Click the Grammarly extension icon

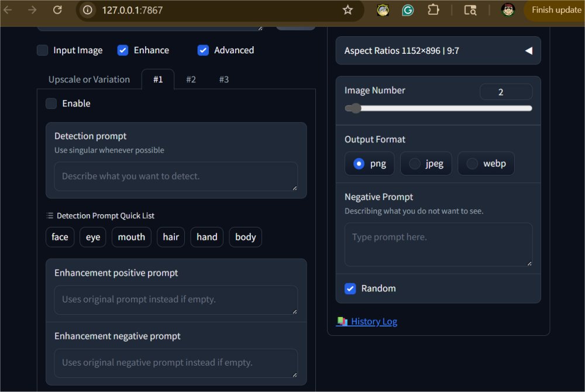(x=408, y=10)
